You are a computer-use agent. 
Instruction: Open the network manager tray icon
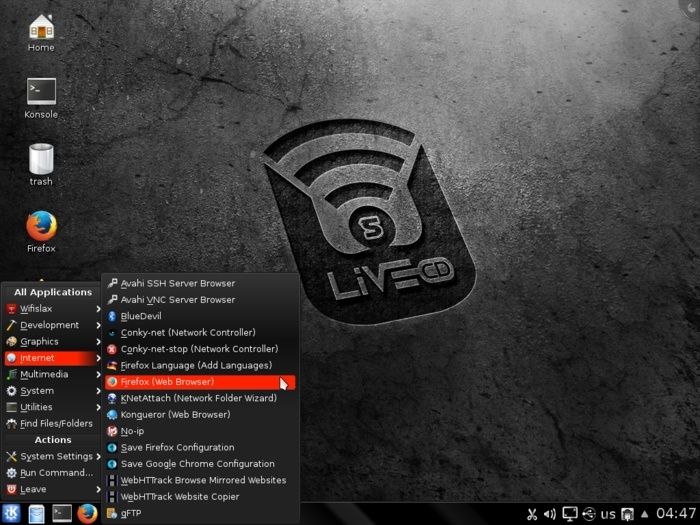(628, 514)
